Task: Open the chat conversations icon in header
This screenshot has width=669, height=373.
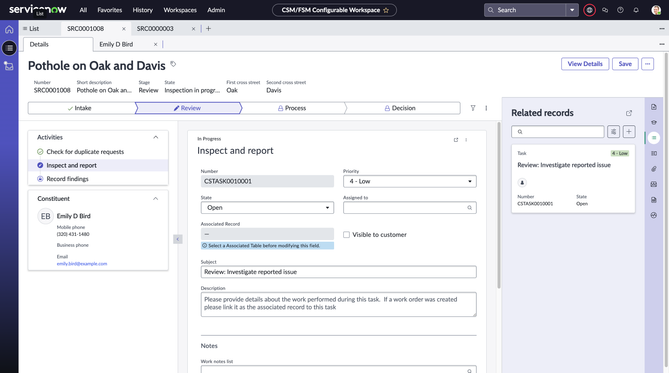Action: 605,10
